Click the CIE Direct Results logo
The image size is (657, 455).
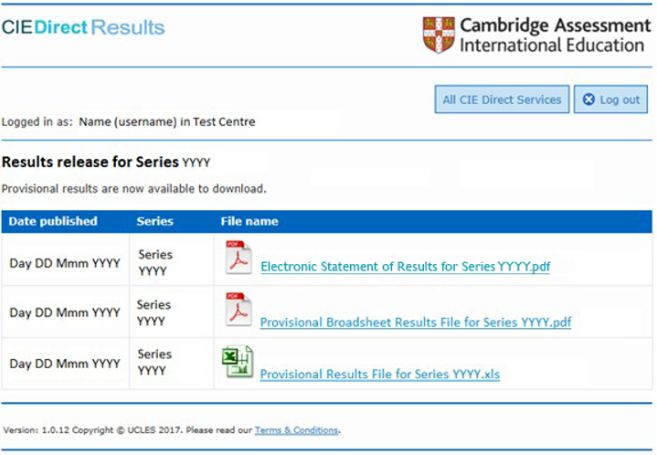(x=84, y=27)
